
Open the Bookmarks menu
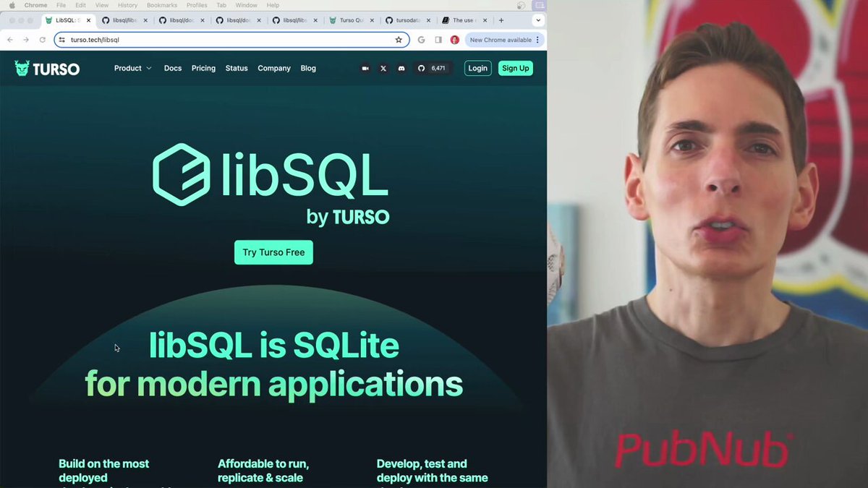162,5
